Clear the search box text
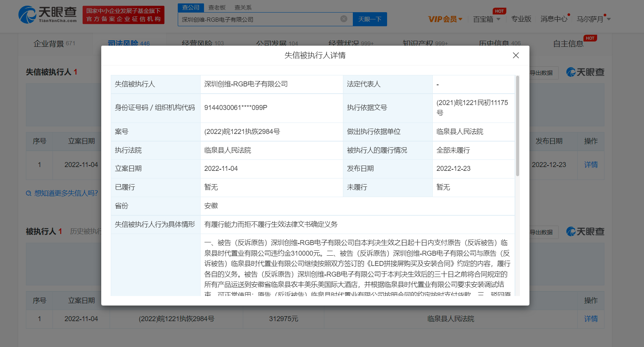644x347 pixels. coord(344,19)
